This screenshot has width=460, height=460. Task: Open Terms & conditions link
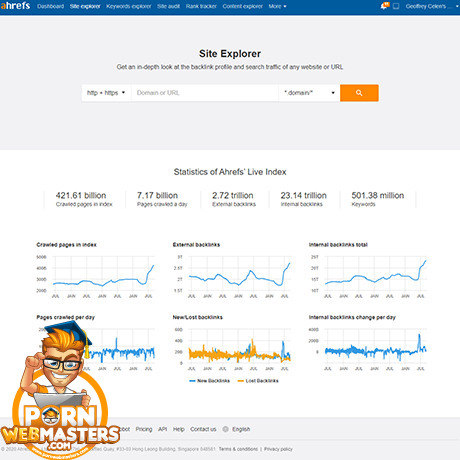[238, 449]
